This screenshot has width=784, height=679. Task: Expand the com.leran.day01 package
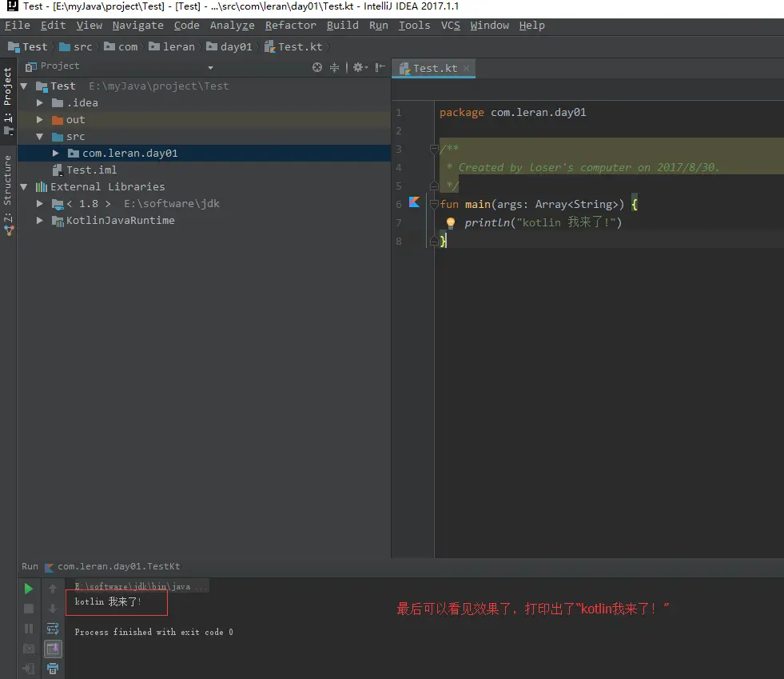point(55,153)
